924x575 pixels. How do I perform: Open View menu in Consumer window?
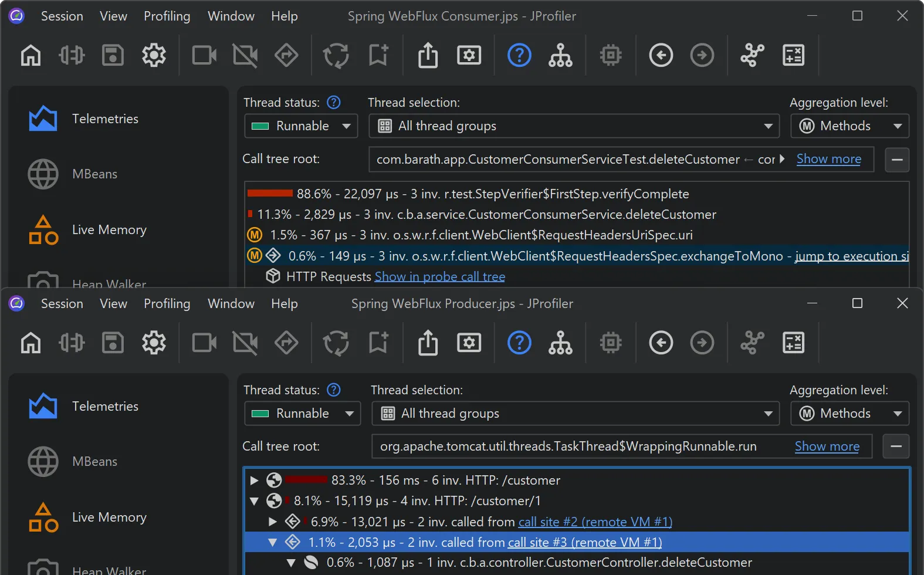pos(113,16)
